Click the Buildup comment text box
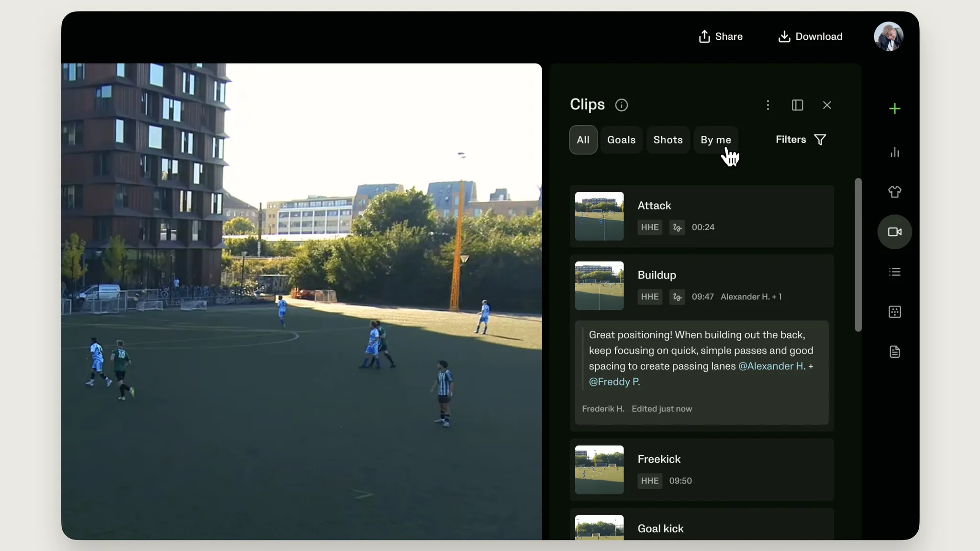Viewport: 980px width, 551px height. [x=702, y=372]
